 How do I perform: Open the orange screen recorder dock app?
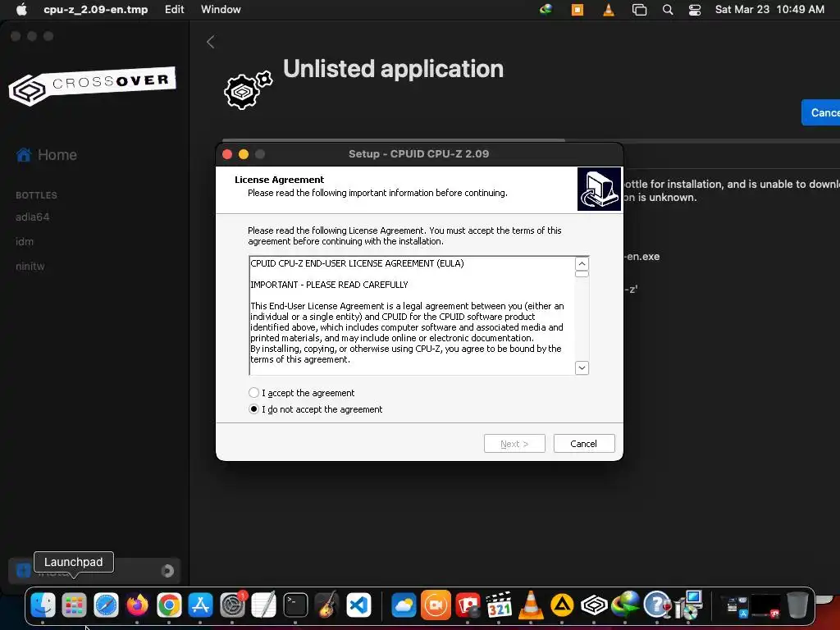click(436, 605)
